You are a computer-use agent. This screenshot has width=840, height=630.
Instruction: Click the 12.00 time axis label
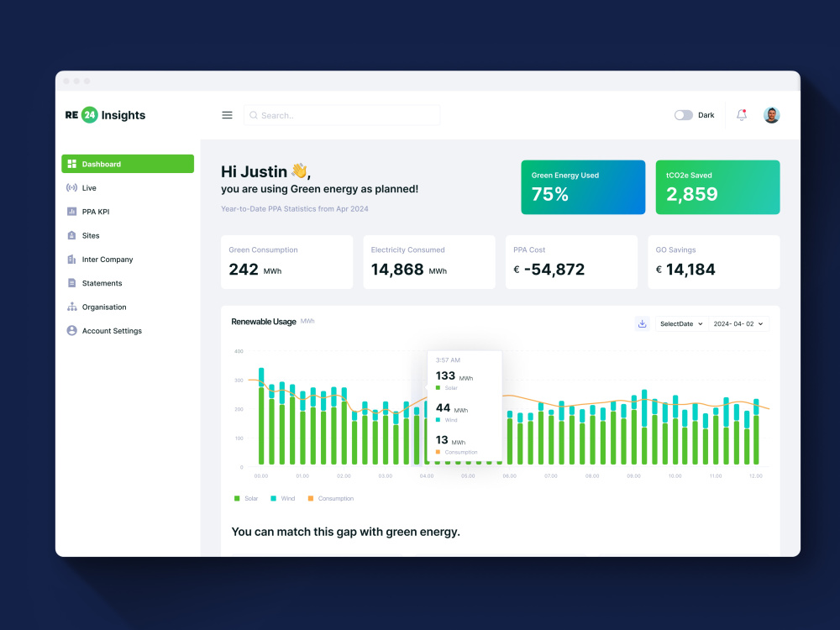755,475
